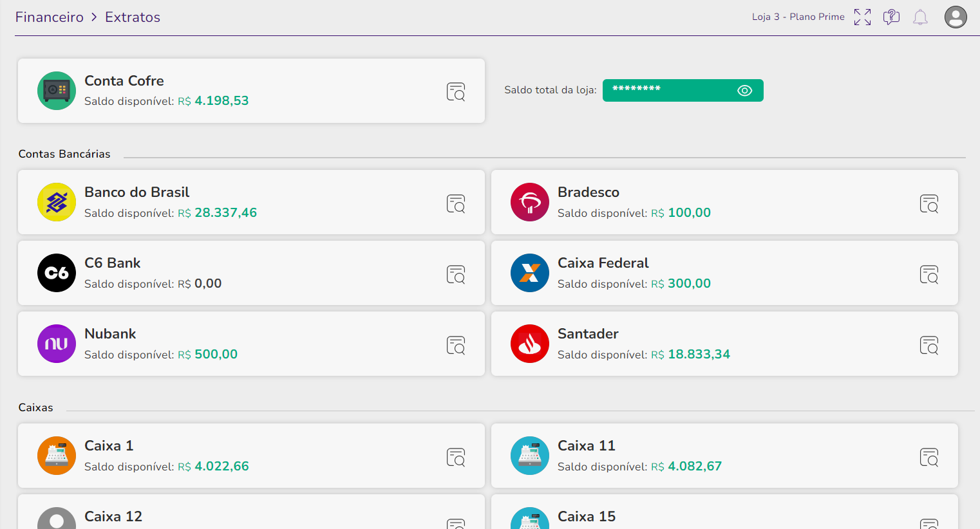Click the Nubank logo
980x529 pixels.
point(57,344)
